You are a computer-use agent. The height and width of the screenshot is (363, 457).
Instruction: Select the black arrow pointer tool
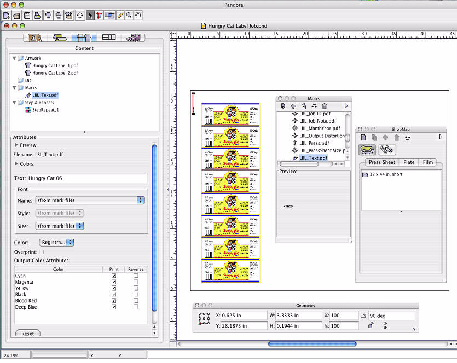click(90, 15)
